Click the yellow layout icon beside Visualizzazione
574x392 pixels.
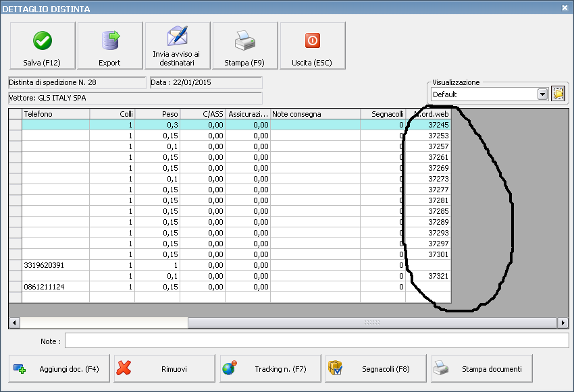pyautogui.click(x=558, y=94)
